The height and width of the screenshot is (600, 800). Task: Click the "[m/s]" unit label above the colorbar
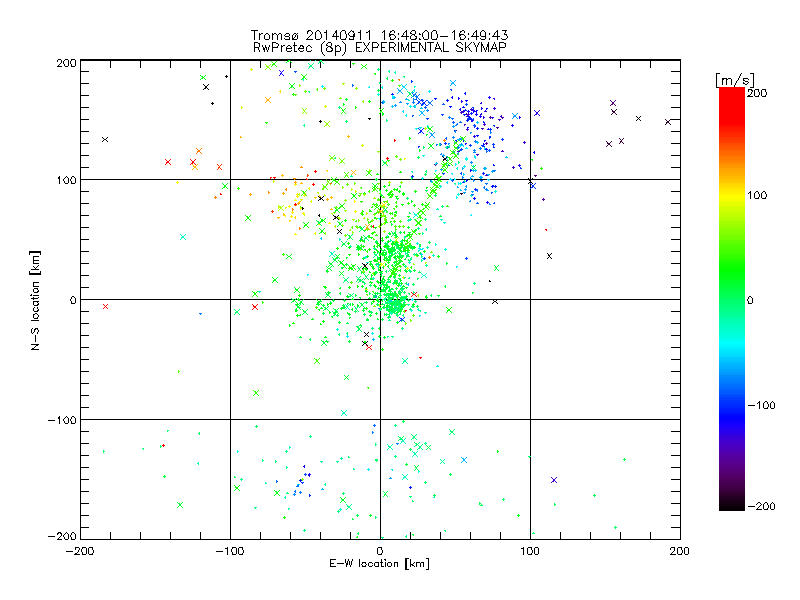point(735,80)
